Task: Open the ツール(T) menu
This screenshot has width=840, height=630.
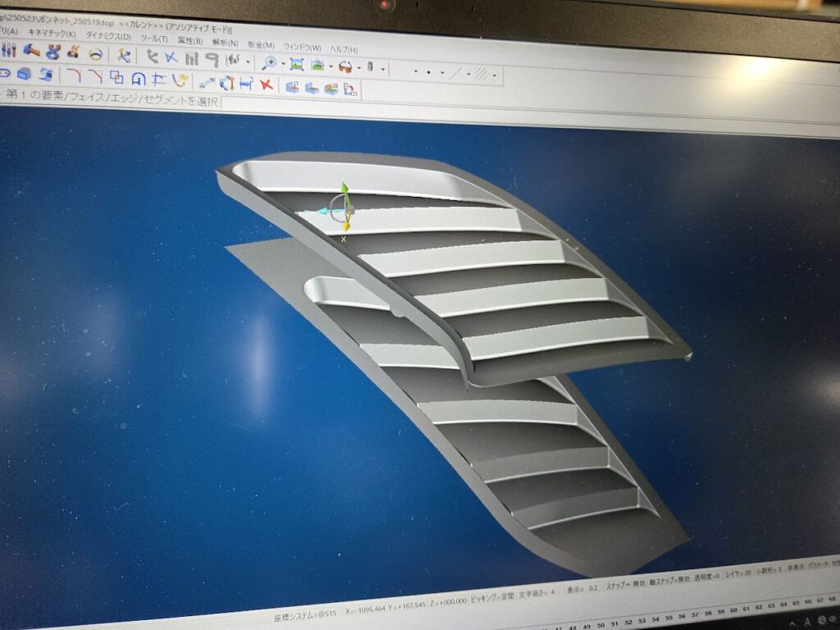Action: [x=153, y=38]
